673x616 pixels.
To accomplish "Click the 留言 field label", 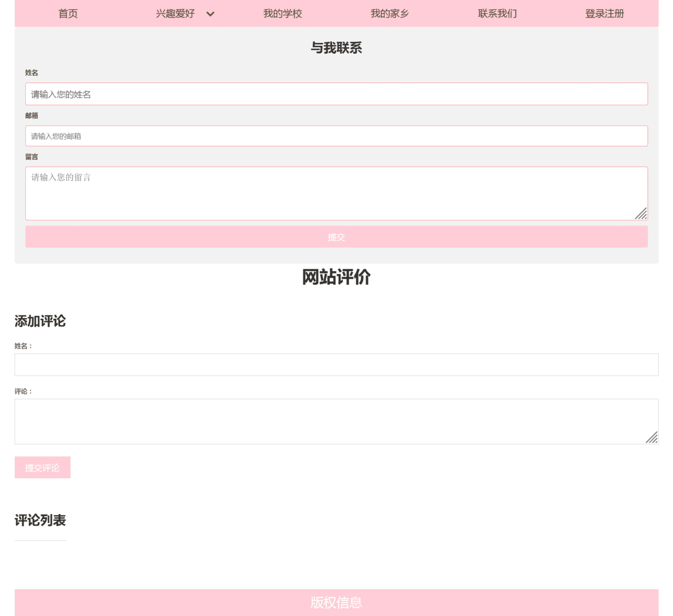I will click(x=32, y=157).
